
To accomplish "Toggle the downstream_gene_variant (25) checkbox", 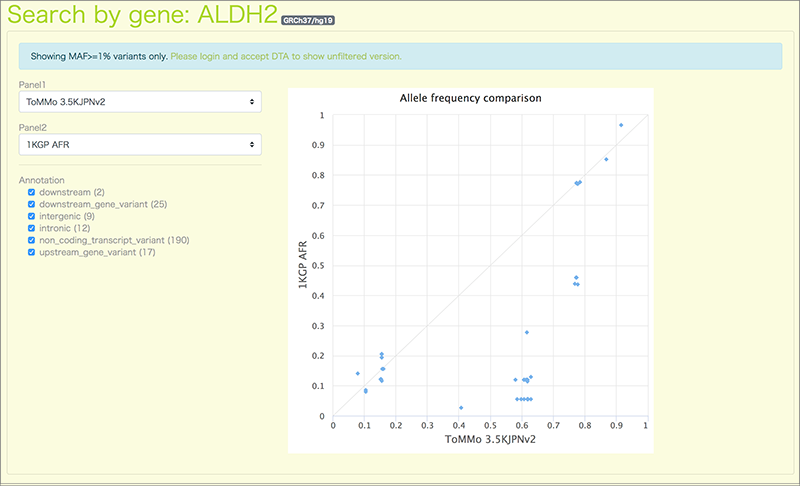I will (x=33, y=204).
